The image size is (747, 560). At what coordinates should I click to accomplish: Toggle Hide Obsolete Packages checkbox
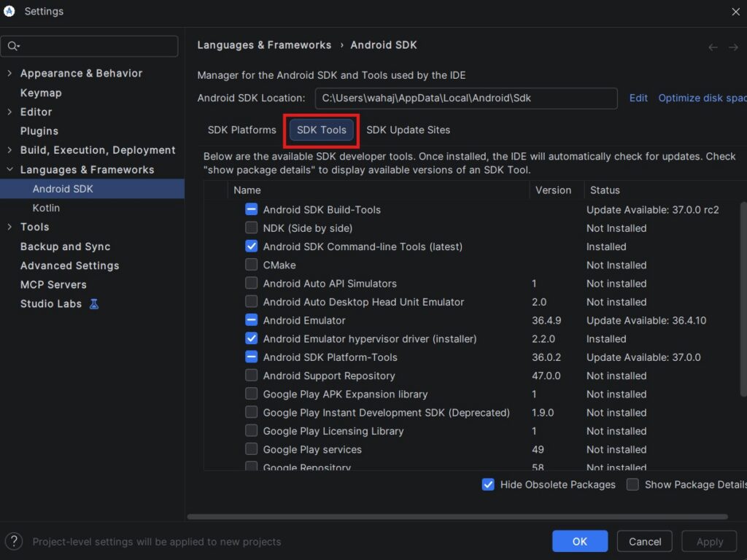(488, 484)
